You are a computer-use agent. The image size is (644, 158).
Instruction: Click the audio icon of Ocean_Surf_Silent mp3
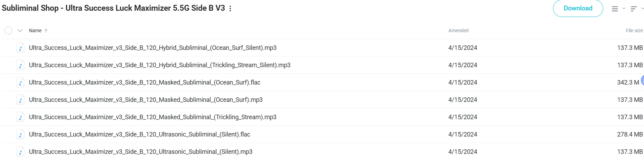[x=20, y=48]
